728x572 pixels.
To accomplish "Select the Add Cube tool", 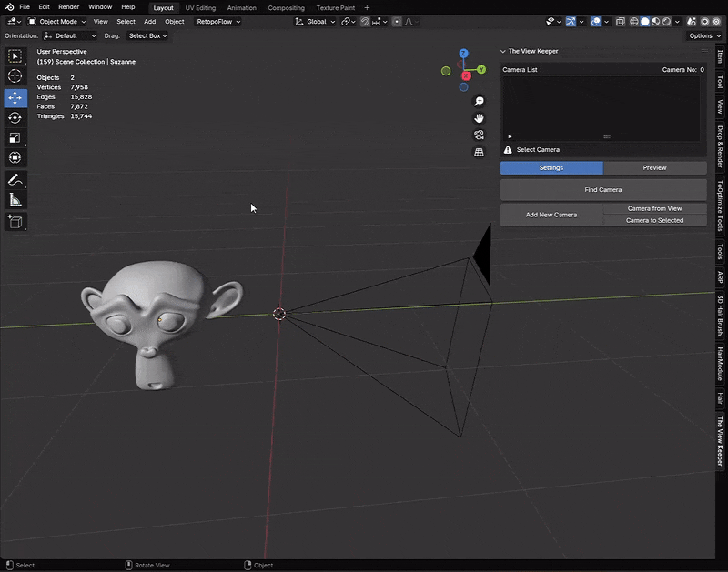I will 15,222.
